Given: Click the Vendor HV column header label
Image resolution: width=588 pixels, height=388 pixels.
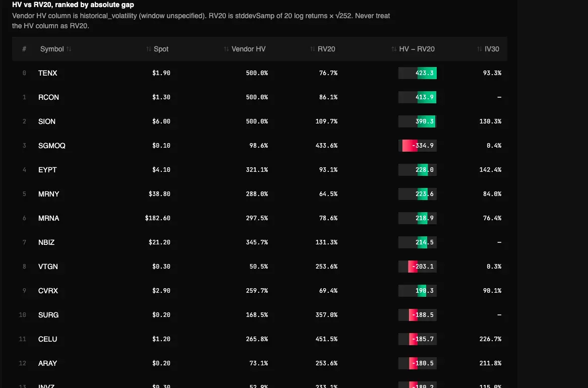Looking at the screenshot, I should pos(249,49).
